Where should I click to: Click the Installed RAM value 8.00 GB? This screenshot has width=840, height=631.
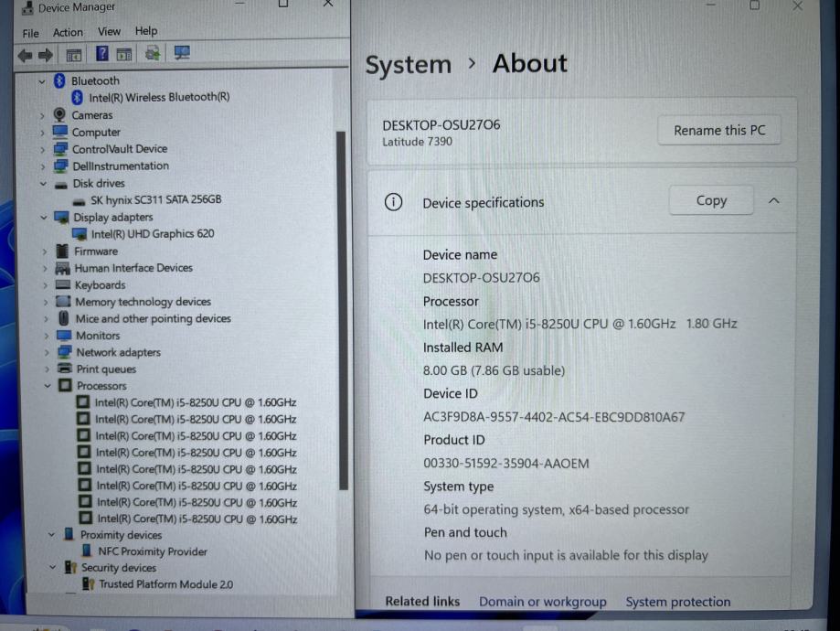[494, 370]
